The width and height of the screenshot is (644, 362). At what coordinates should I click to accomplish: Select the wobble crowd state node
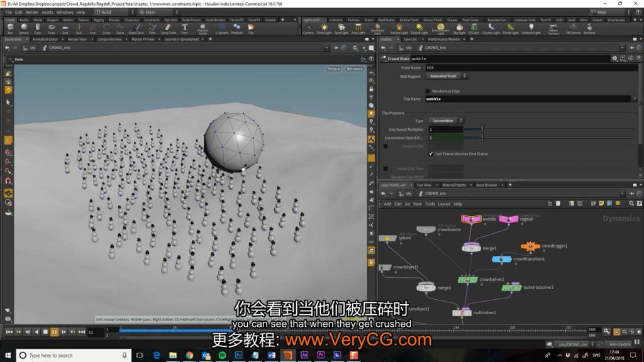(471, 219)
